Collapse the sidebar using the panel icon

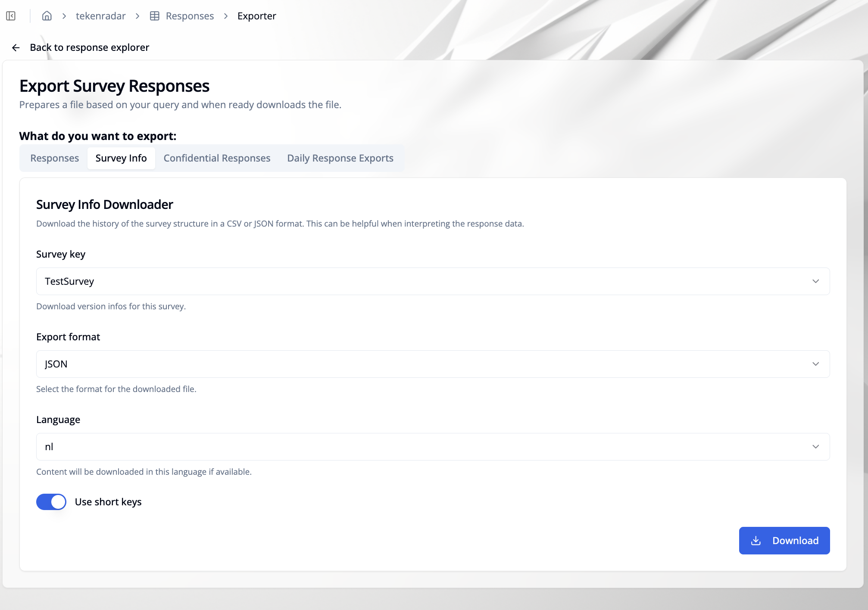click(11, 16)
